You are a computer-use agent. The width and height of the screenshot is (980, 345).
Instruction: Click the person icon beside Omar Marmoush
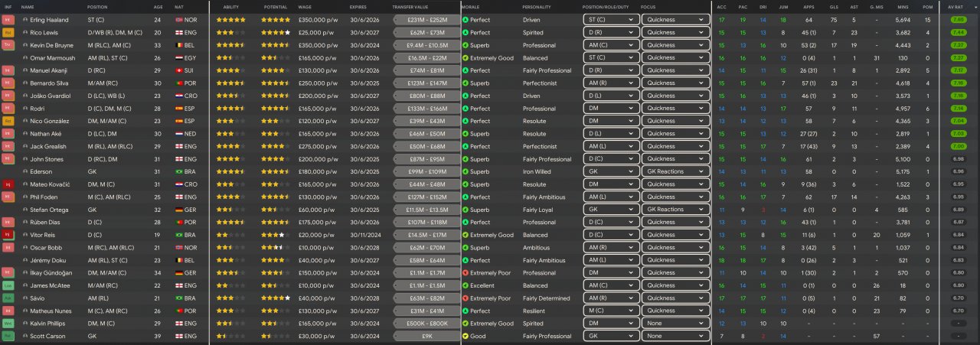coord(25,57)
